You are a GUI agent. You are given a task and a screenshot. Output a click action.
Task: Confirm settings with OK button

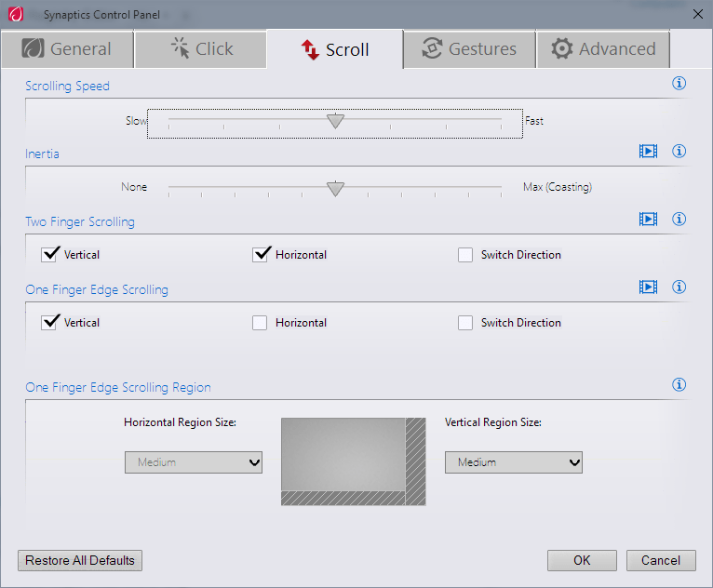[x=582, y=560]
